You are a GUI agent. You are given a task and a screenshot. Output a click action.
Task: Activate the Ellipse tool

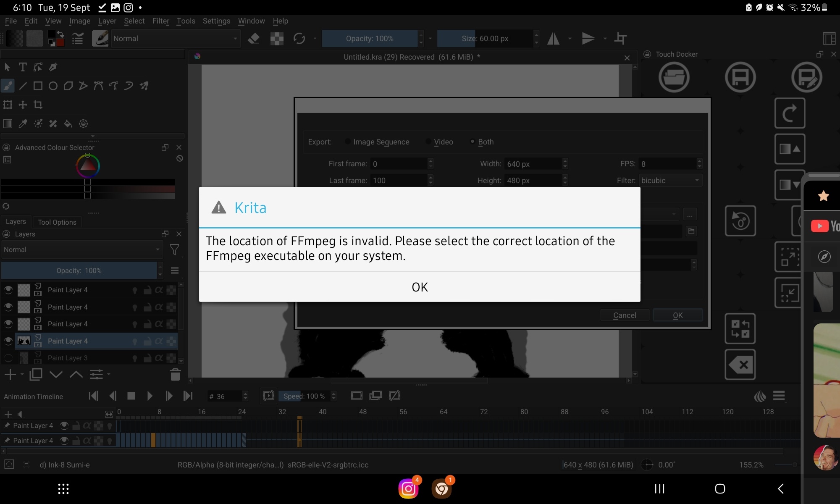53,86
